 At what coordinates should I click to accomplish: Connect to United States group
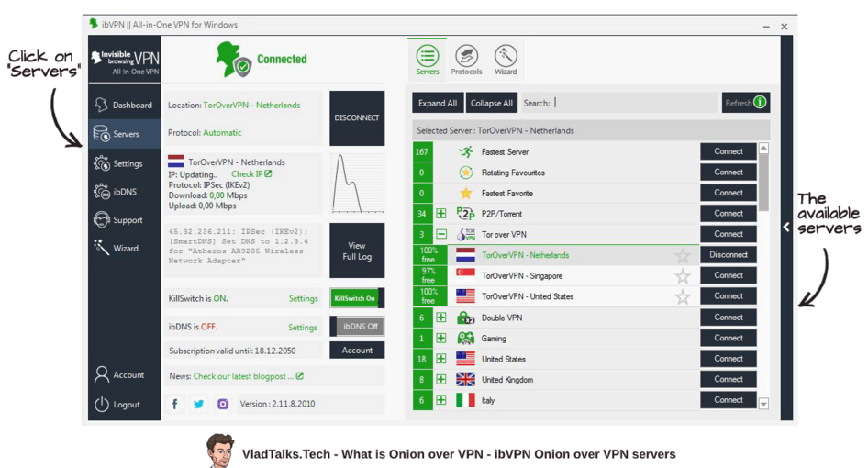click(728, 358)
